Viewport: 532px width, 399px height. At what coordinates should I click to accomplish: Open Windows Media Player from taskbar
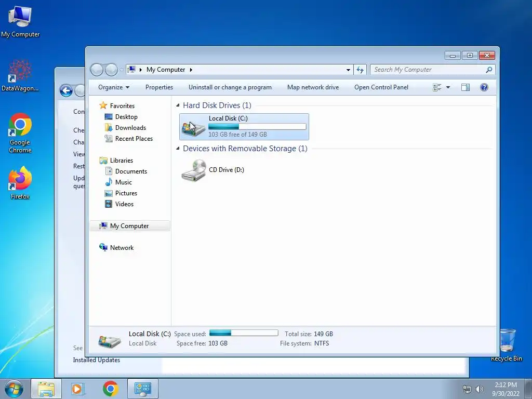(78, 389)
